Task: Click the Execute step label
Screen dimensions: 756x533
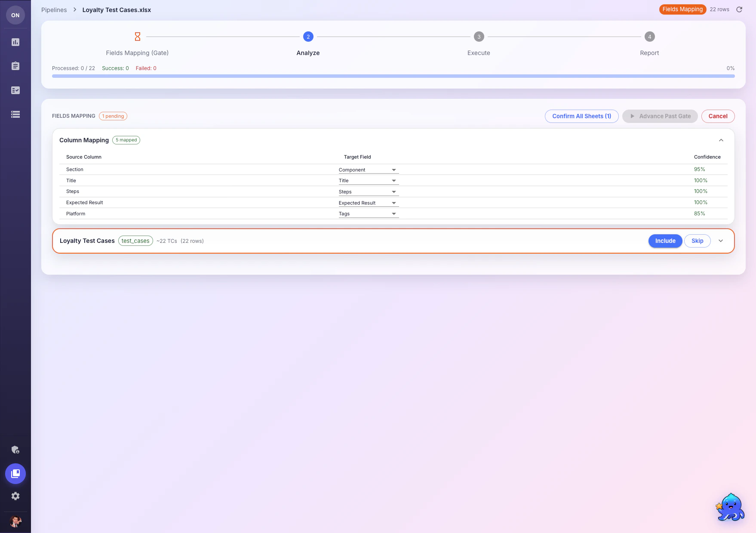Action: 479,53
